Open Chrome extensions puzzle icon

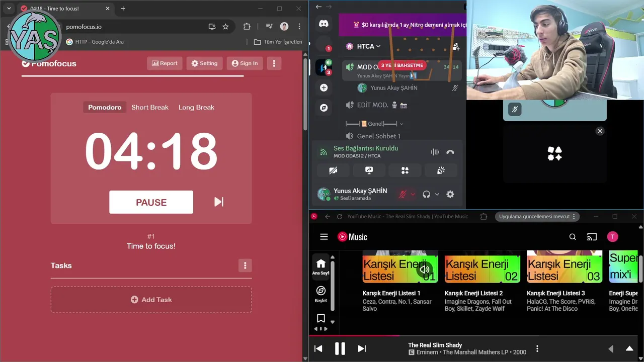point(247,27)
